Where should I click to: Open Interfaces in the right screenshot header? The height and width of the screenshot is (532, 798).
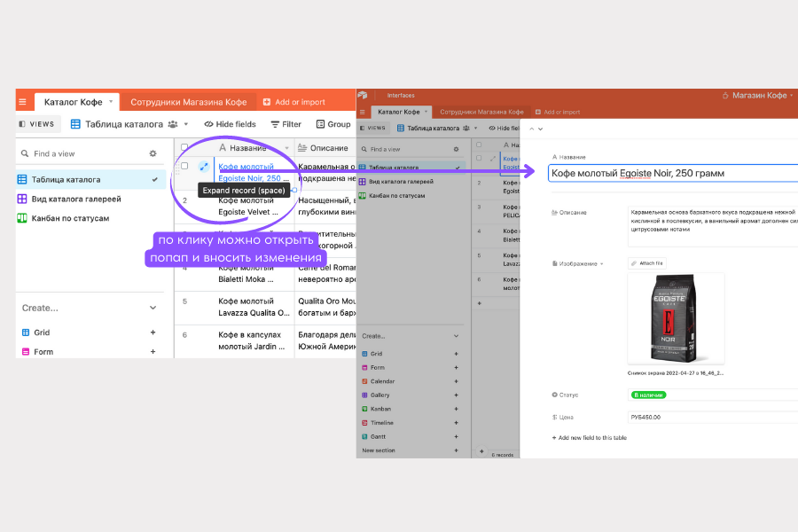point(401,95)
